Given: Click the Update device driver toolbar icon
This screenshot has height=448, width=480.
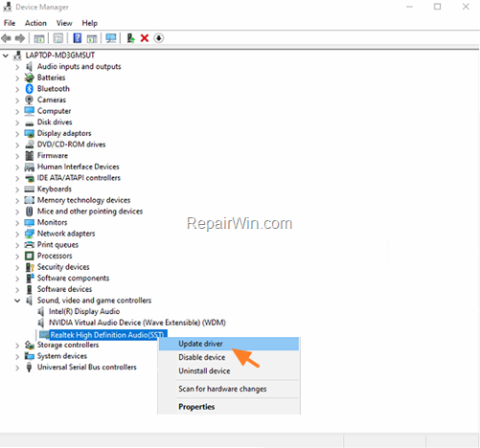Looking at the screenshot, I should click(x=130, y=38).
